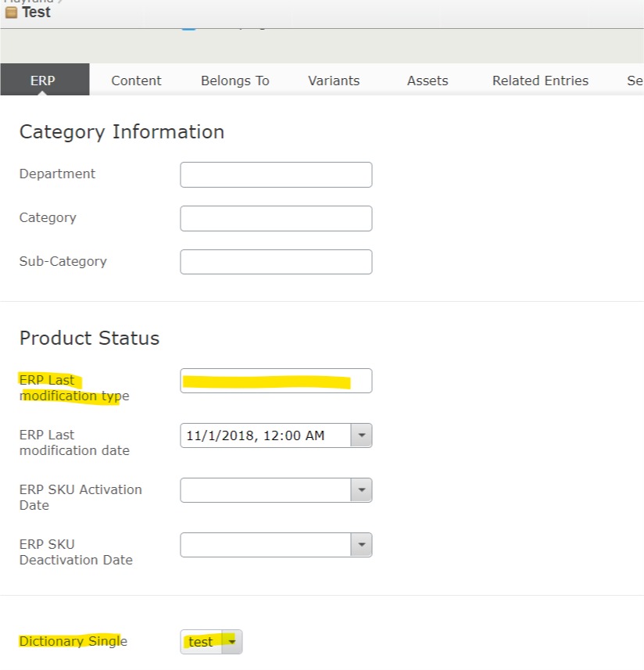Screen dimensions: 644x670
Task: Open ERP SKU Activation Date picker arrow
Action: point(361,490)
